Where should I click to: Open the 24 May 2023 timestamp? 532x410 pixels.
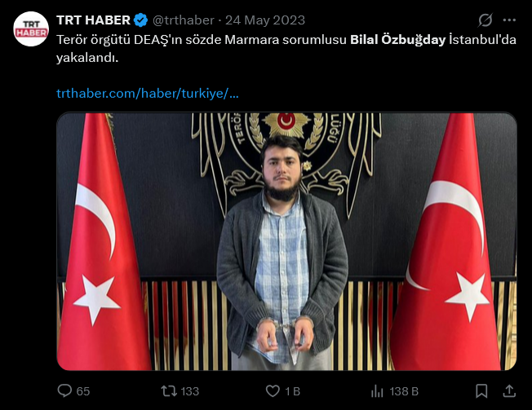click(x=265, y=20)
